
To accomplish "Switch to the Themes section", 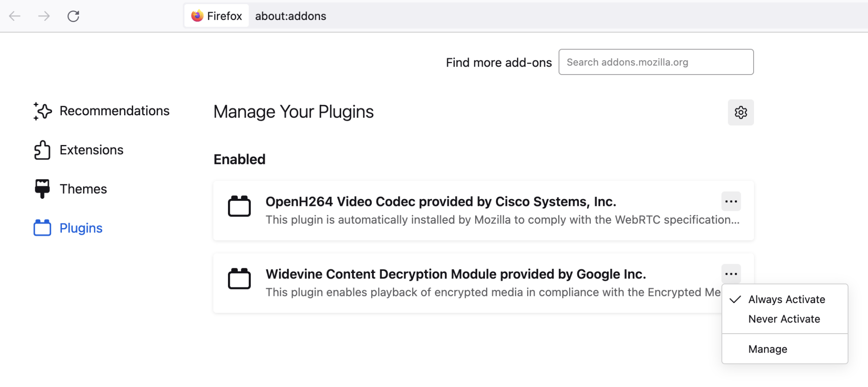I will [x=83, y=189].
